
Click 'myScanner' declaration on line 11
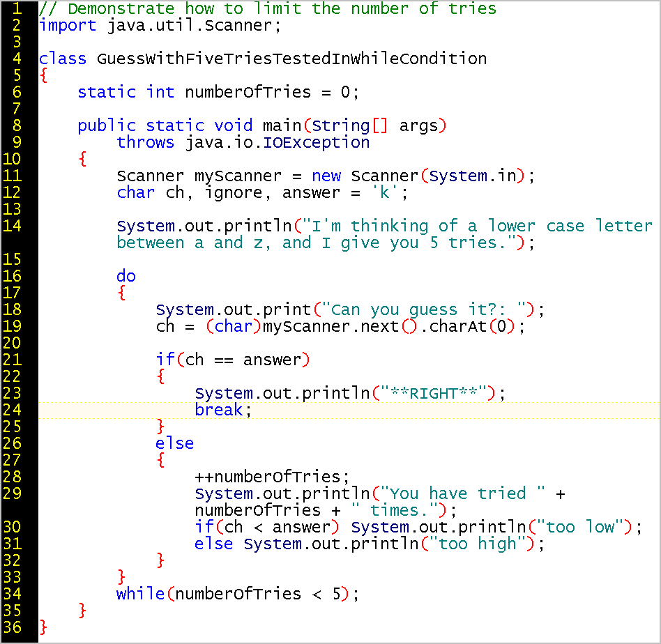tap(238, 176)
